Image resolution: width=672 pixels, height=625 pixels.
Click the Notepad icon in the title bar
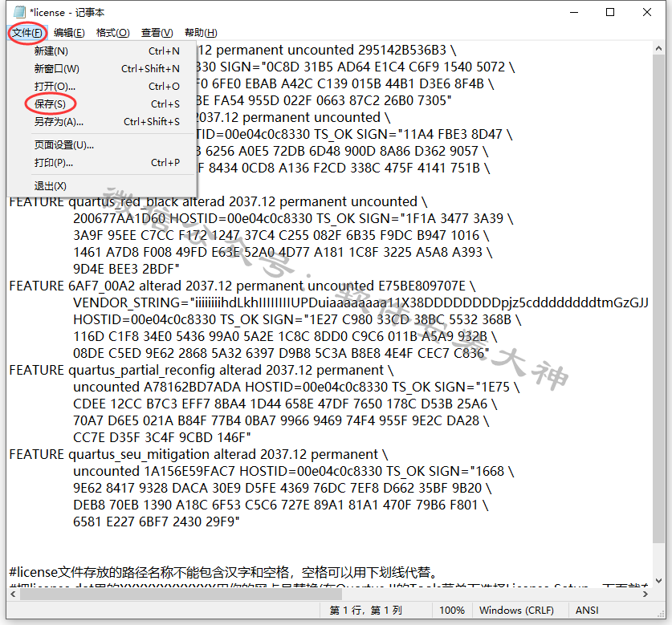[x=19, y=12]
